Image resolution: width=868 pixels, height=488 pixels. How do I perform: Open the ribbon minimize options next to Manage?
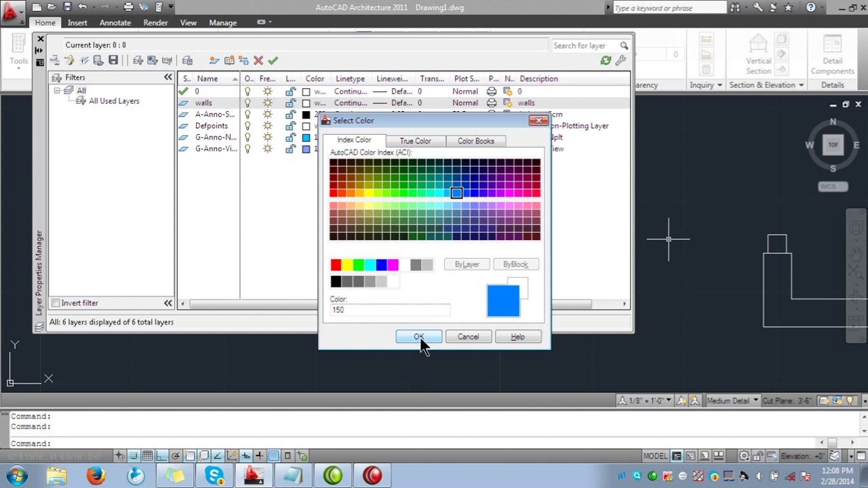(264, 22)
